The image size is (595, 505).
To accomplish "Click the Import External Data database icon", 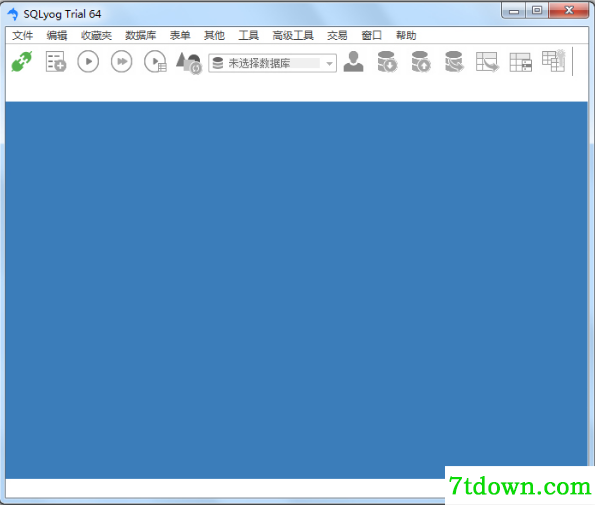I will pyautogui.click(x=387, y=61).
